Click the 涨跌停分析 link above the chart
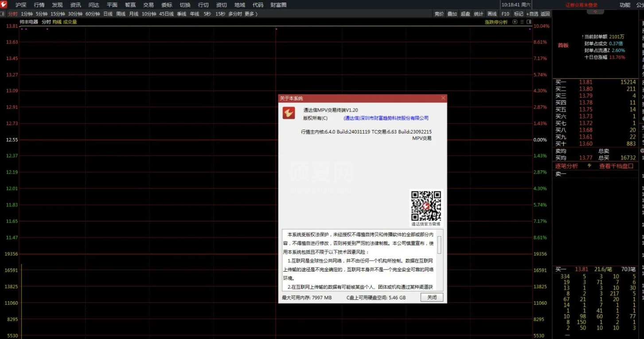 point(496,22)
